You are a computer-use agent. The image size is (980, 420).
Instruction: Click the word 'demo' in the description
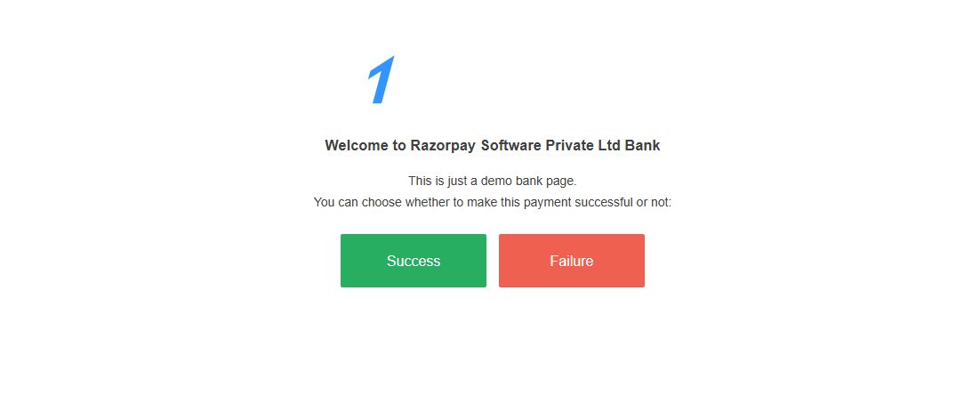tap(497, 181)
